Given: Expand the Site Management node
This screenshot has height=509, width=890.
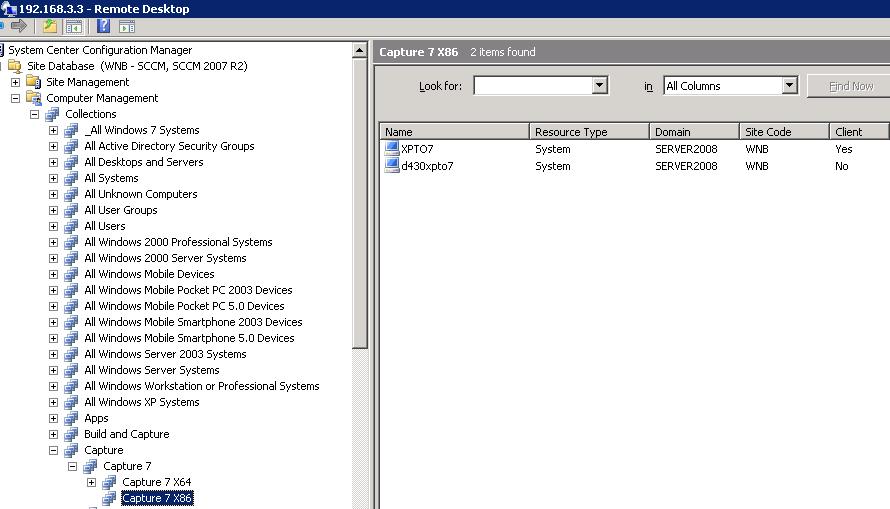Looking at the screenshot, I should (x=15, y=82).
